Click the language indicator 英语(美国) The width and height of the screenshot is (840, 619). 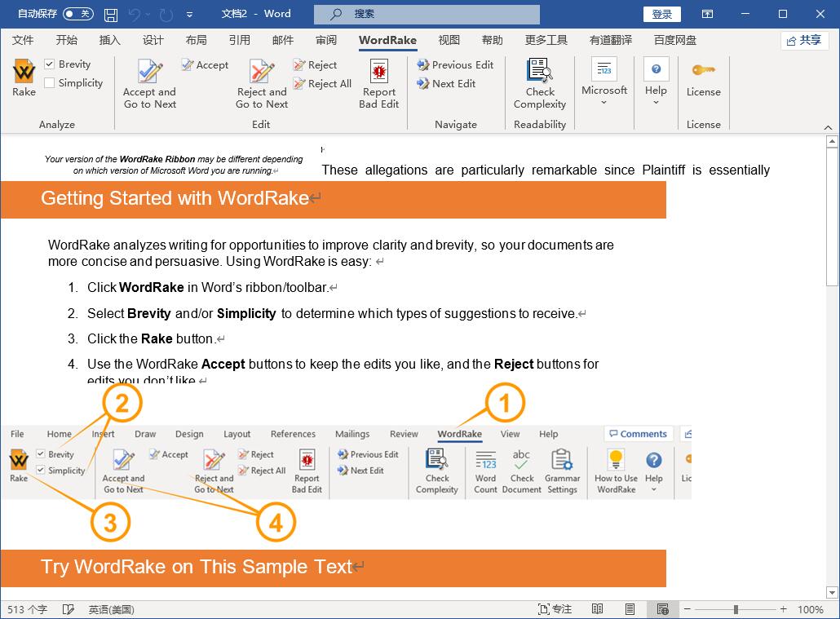(112, 609)
